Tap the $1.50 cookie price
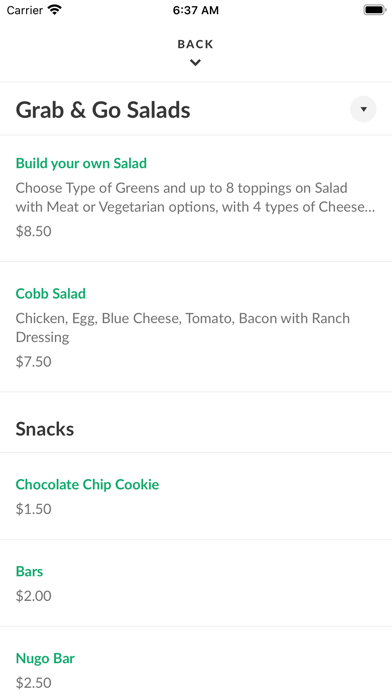392x696 pixels. 33,509
